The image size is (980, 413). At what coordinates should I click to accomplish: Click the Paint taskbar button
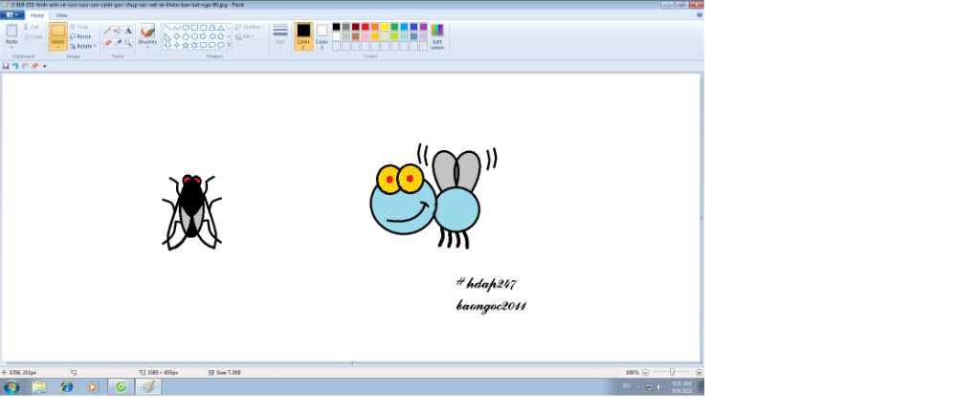coord(147,387)
